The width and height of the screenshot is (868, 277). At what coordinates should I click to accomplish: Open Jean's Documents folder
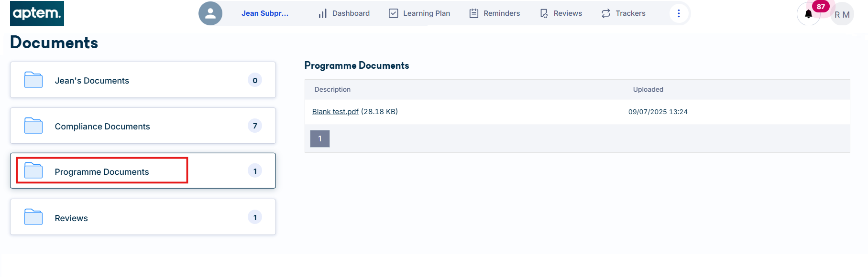(143, 80)
